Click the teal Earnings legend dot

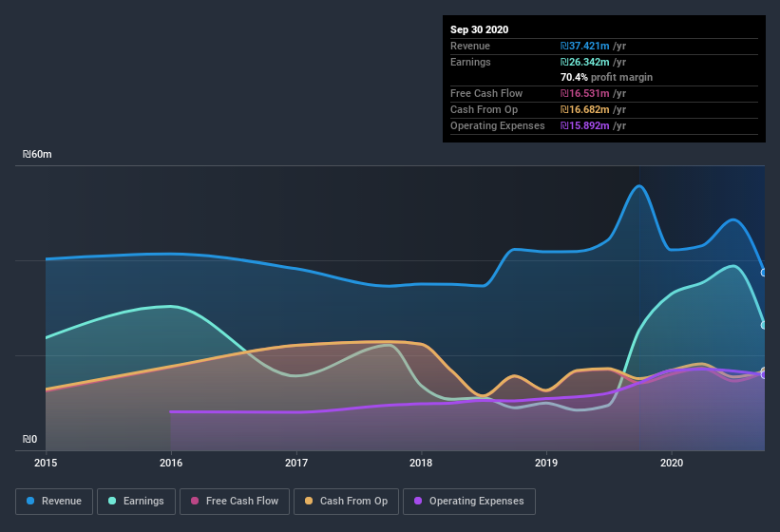(x=112, y=501)
